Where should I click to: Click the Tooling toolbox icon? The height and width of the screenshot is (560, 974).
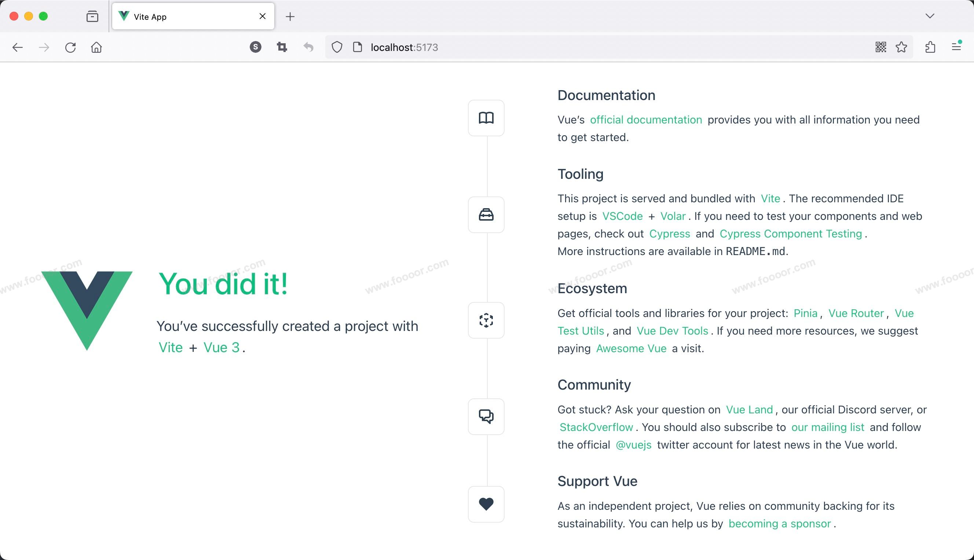(486, 215)
